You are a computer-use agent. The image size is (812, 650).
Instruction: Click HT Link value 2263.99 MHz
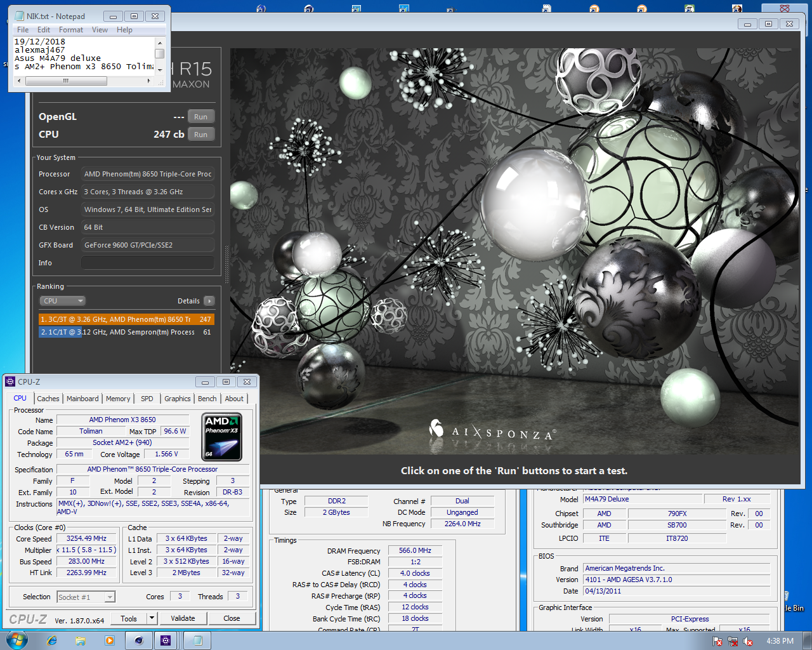coord(86,573)
